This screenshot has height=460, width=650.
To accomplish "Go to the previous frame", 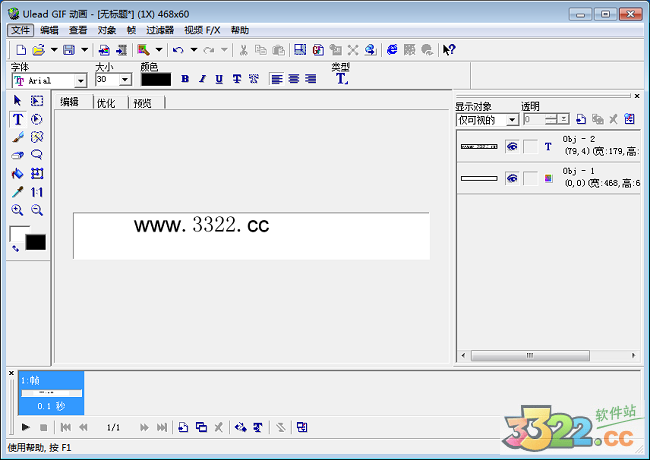I will point(83,427).
